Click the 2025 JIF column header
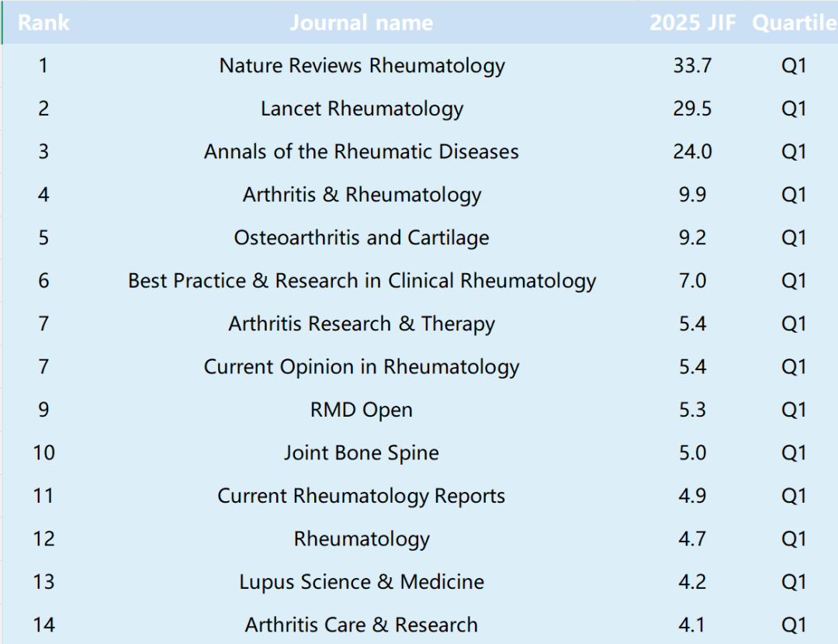Viewport: 838px width, 644px height. click(x=693, y=23)
